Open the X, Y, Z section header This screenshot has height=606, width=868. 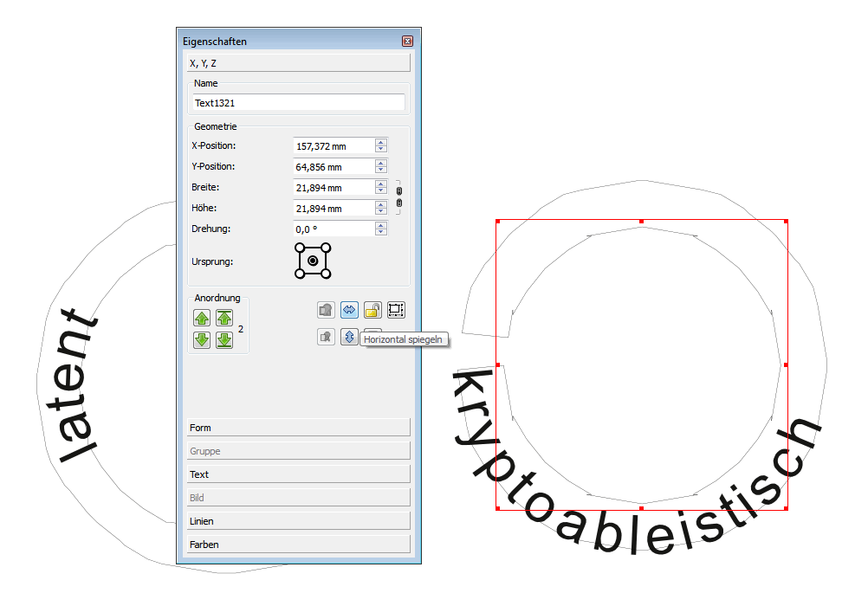coord(298,63)
